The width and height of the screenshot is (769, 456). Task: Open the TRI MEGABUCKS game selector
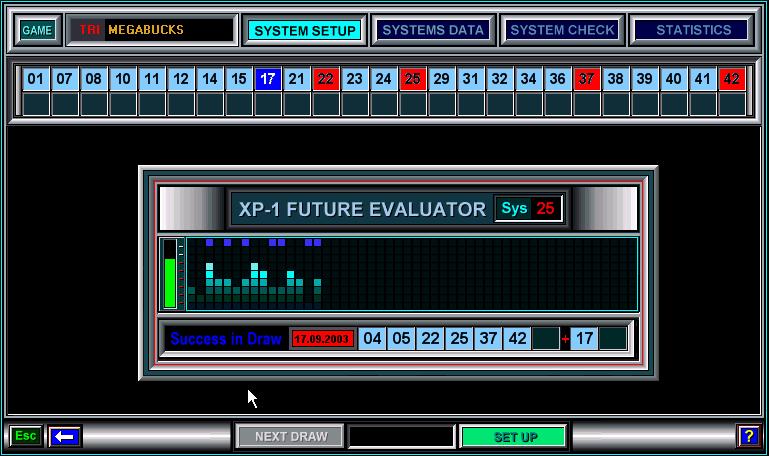tap(152, 30)
